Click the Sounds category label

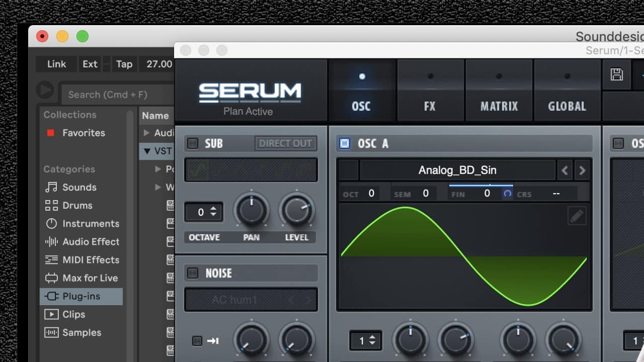click(x=79, y=187)
